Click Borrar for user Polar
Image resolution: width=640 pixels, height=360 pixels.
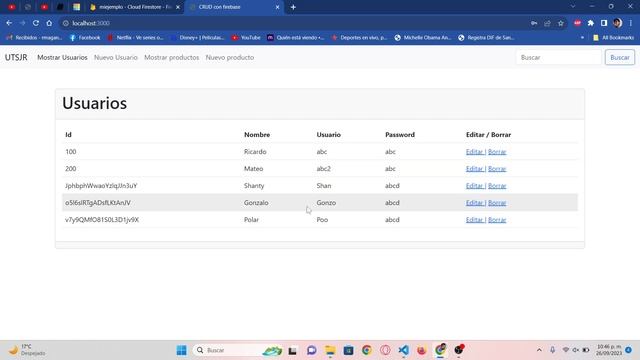pyautogui.click(x=497, y=220)
